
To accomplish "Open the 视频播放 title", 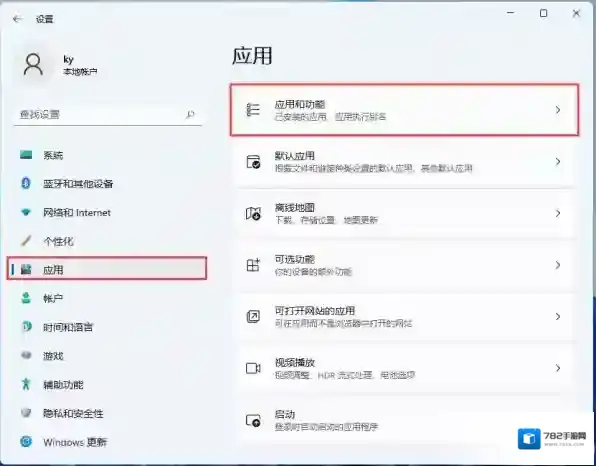I will [295, 362].
